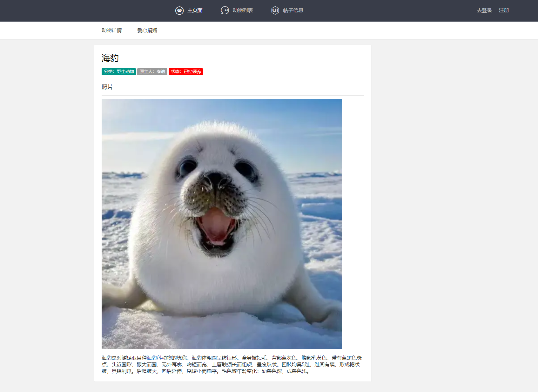Viewport: 538px width, 392px height.
Task: Click the 海豹 page title
Action: pyautogui.click(x=110, y=58)
